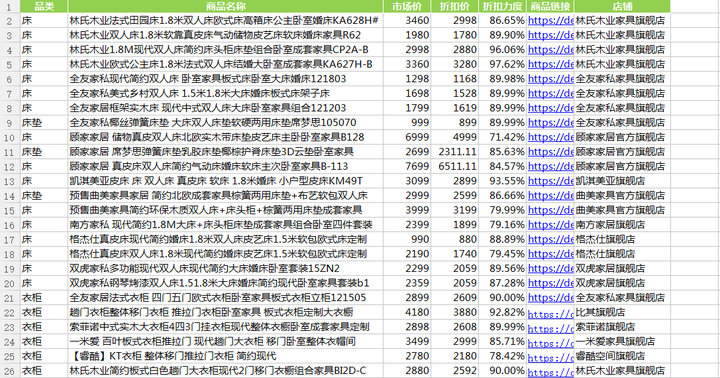
Task: Select the 折扣价 header cell
Action: click(455, 6)
